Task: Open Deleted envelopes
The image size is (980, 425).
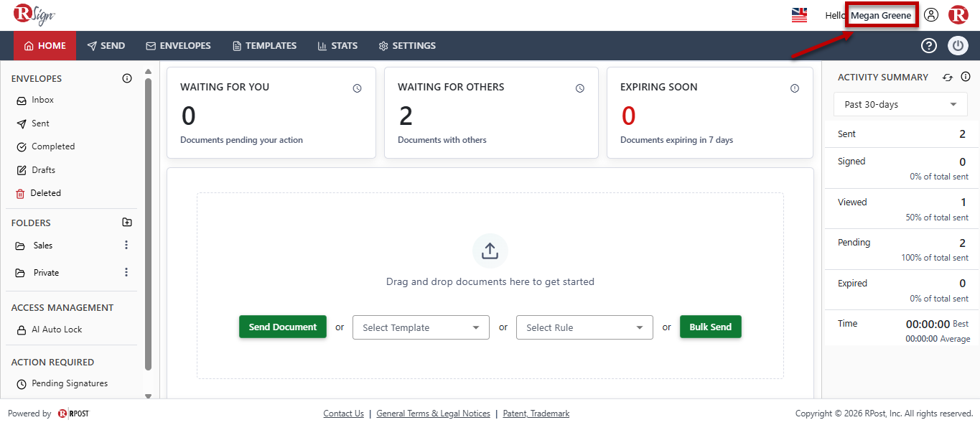Action: point(38,193)
